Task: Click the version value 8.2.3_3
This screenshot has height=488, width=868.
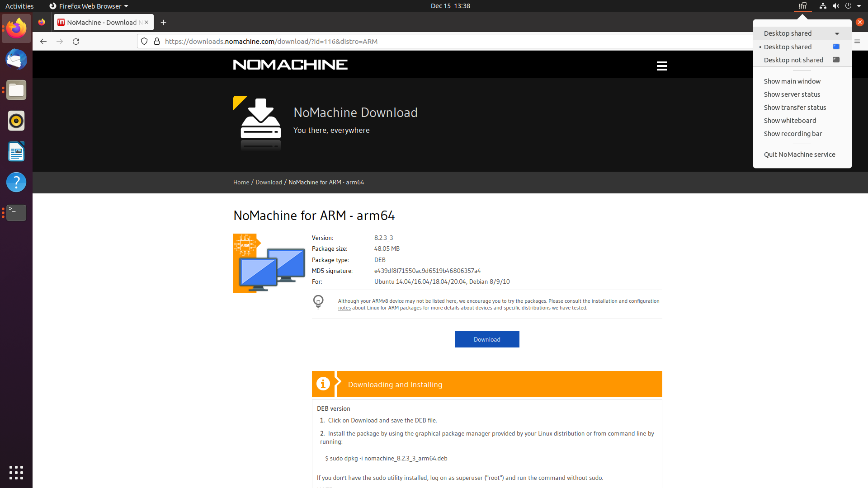Action: [x=383, y=238]
